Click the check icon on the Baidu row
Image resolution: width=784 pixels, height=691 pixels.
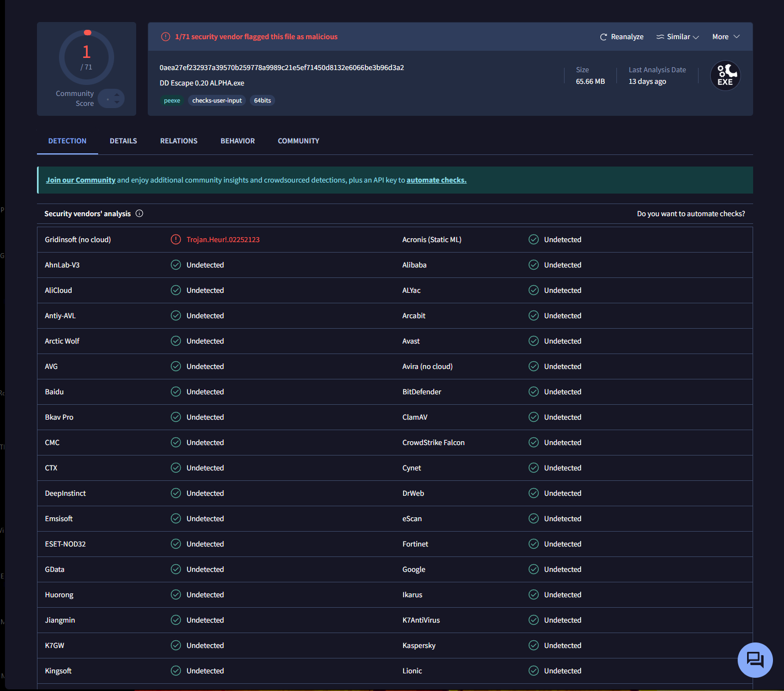[x=176, y=392]
